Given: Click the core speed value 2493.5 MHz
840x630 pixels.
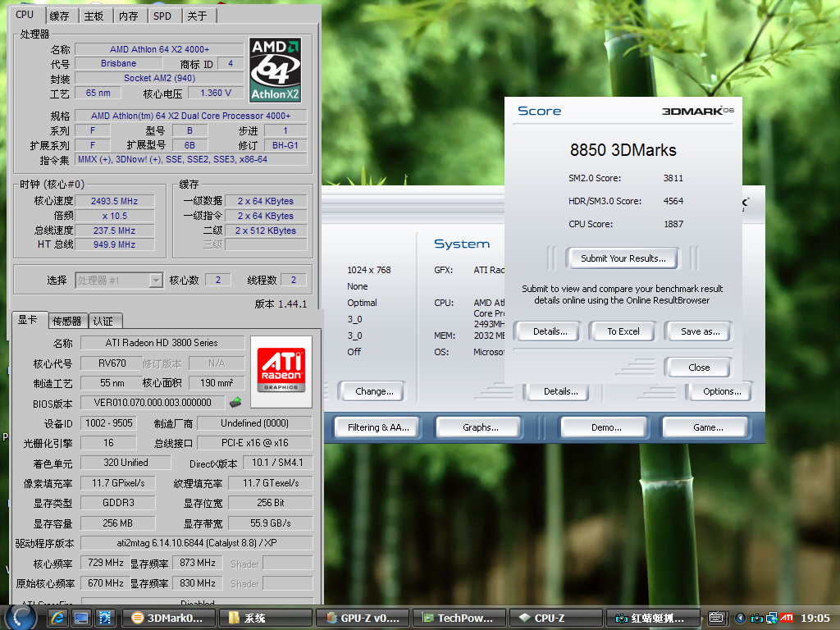Looking at the screenshot, I should click(x=114, y=201).
